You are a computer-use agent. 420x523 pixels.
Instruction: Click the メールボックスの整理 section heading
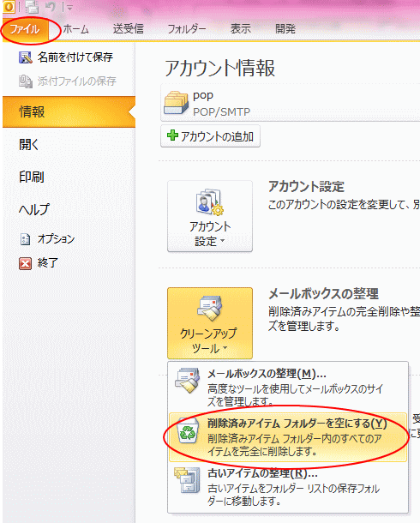(x=324, y=293)
